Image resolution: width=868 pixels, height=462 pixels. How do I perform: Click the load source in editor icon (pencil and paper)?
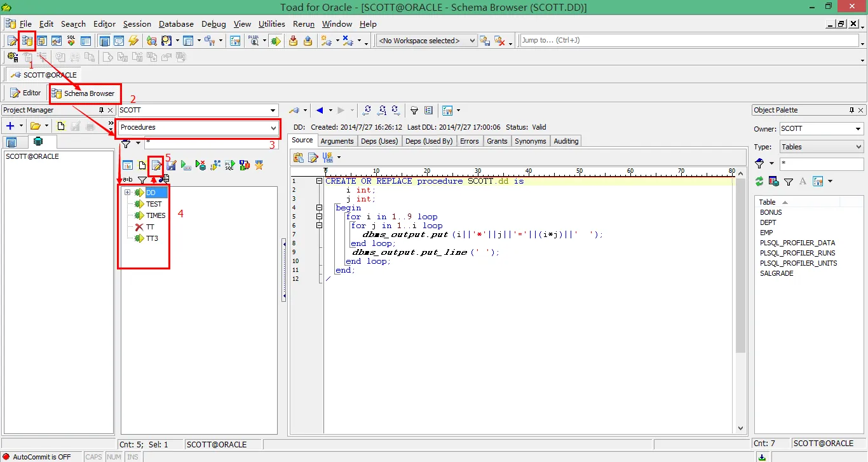point(156,165)
